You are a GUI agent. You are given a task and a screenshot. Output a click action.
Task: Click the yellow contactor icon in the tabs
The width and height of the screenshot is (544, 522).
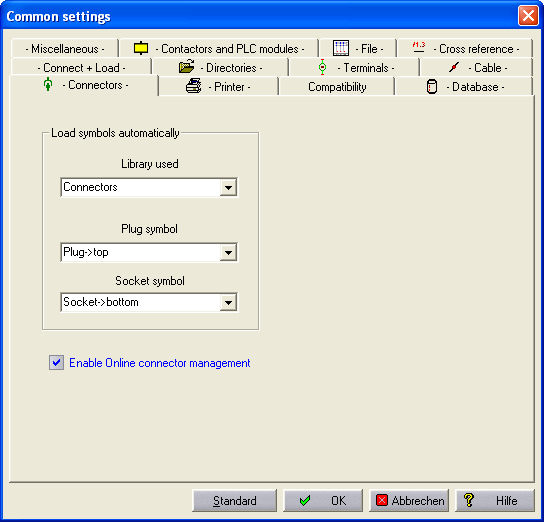click(x=141, y=48)
